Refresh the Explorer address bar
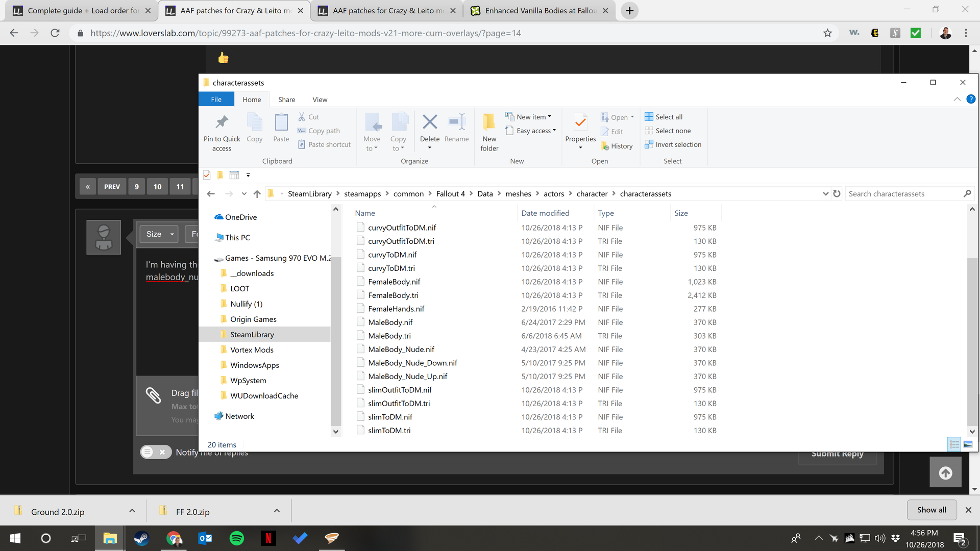 [837, 194]
